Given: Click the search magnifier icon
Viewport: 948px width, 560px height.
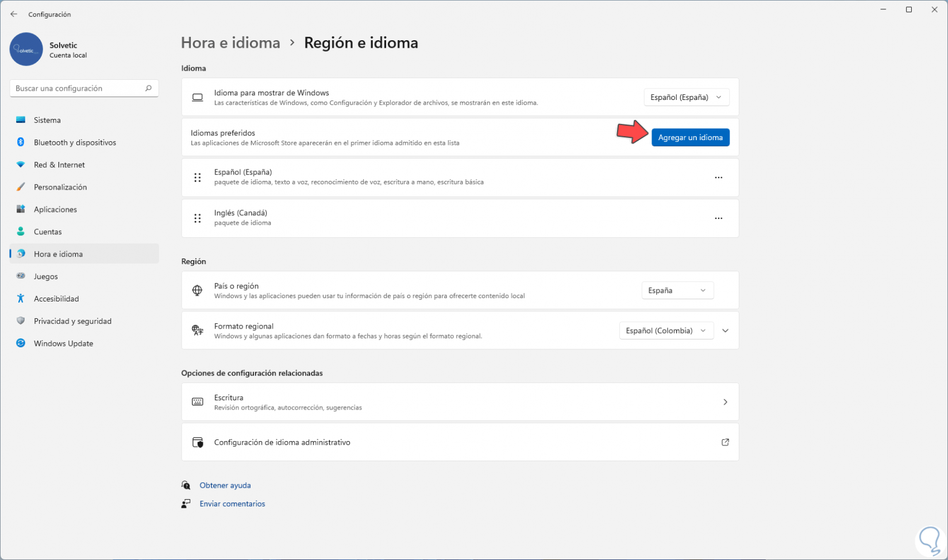Looking at the screenshot, I should tap(148, 88).
